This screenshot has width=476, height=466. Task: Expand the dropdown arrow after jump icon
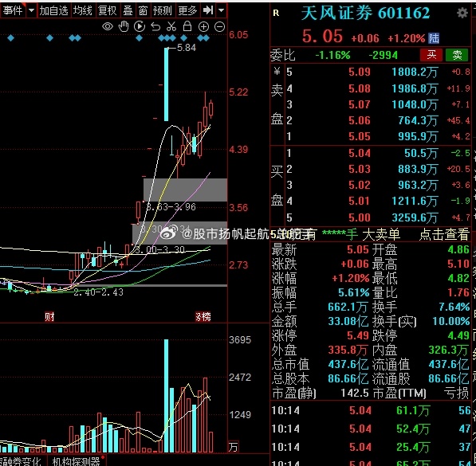coord(222,10)
